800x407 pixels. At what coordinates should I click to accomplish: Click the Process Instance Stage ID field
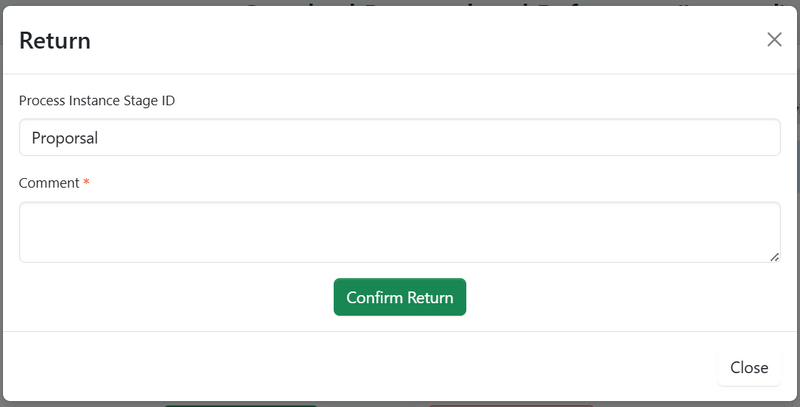pyautogui.click(x=400, y=138)
